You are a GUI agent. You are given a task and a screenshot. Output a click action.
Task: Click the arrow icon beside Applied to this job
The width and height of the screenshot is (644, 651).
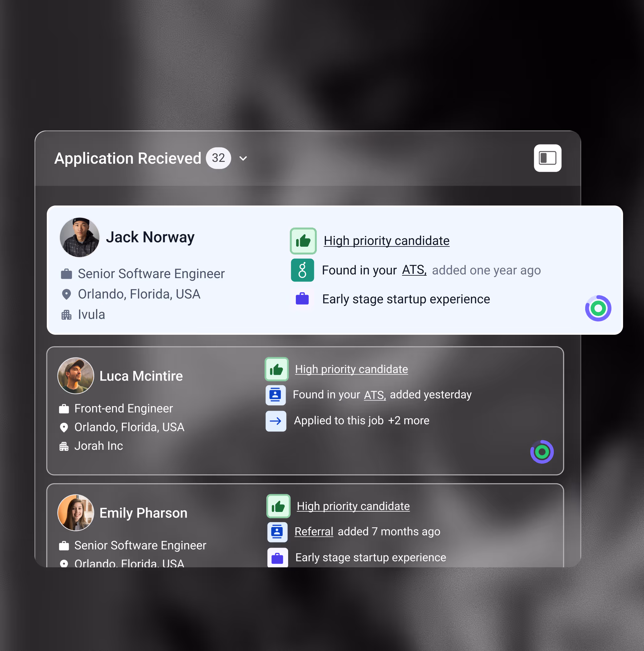(276, 421)
